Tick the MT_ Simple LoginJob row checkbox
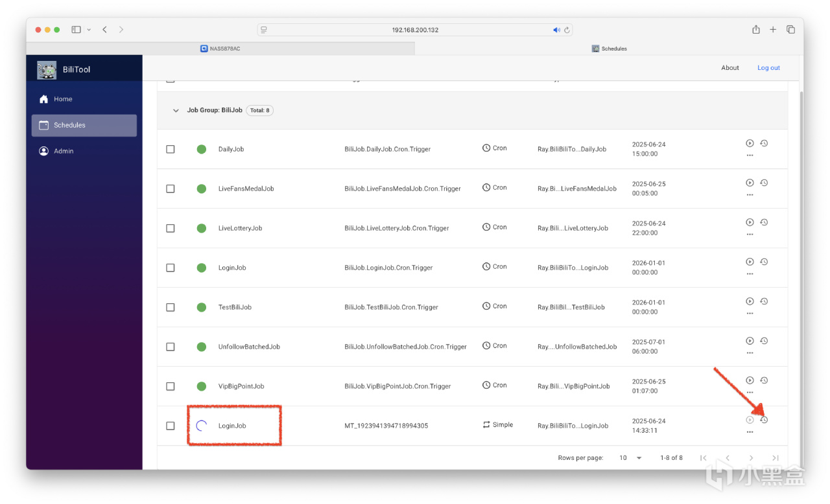This screenshot has width=830, height=504. [171, 426]
